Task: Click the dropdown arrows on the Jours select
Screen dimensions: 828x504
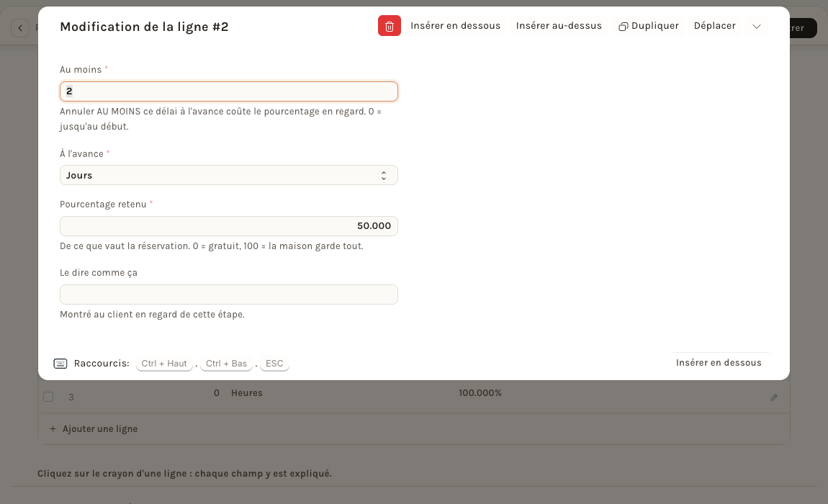Action: coord(384,176)
